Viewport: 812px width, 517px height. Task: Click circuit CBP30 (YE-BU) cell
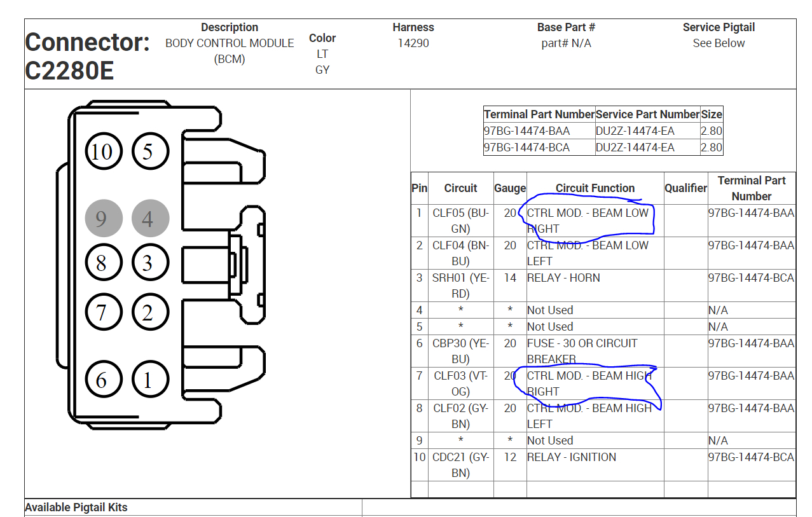click(x=460, y=351)
